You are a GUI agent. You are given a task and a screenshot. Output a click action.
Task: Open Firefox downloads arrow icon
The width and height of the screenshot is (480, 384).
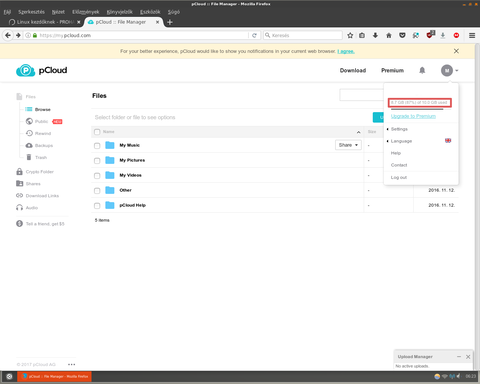tap(375, 35)
